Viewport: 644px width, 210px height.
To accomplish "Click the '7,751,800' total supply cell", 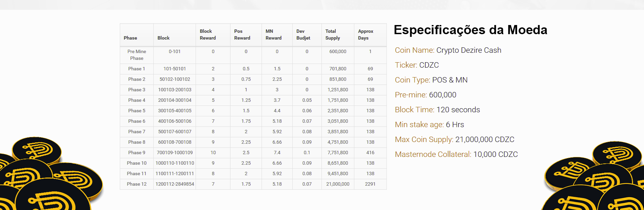I will coord(338,153).
